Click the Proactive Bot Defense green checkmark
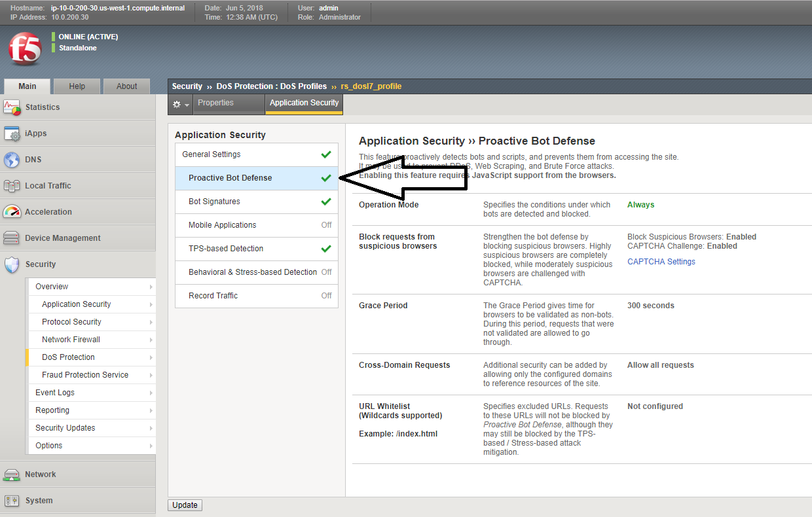The height and width of the screenshot is (517, 812). pos(326,178)
